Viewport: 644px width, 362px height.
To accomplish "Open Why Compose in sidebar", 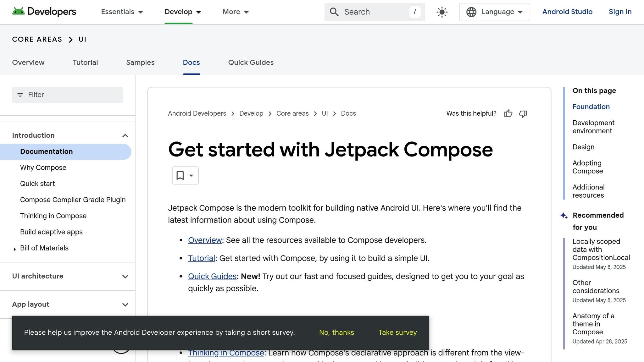I will [x=43, y=167].
